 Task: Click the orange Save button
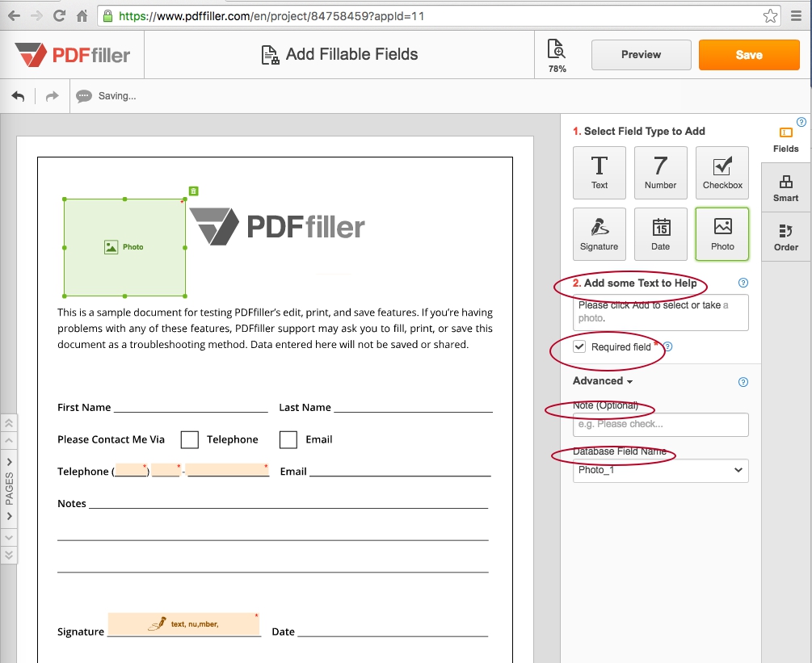[x=749, y=55]
